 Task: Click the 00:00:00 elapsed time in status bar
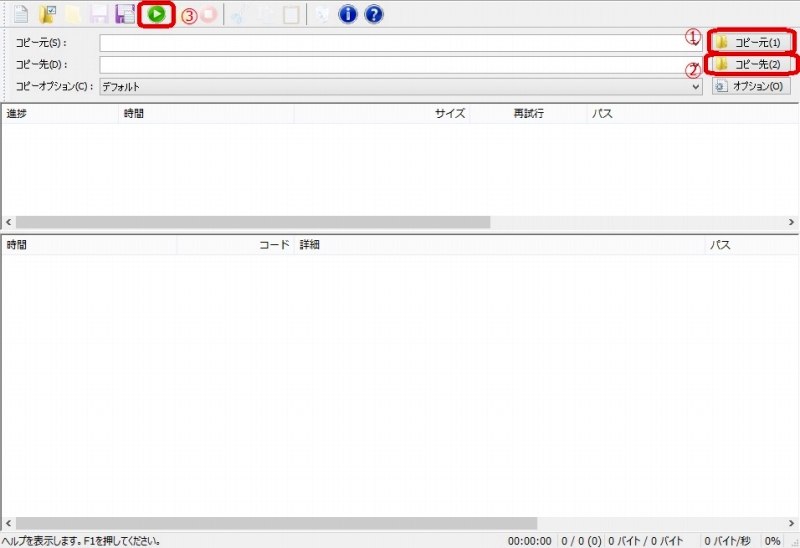pos(530,541)
